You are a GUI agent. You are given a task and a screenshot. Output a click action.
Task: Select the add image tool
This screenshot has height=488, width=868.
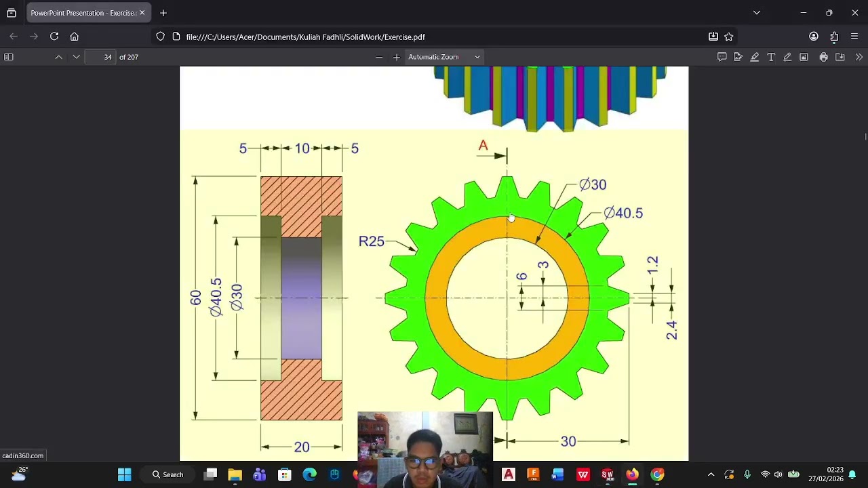[804, 57]
